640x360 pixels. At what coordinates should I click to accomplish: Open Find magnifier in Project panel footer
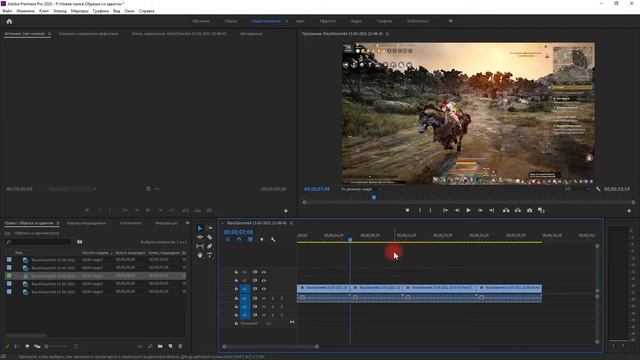tap(150, 346)
